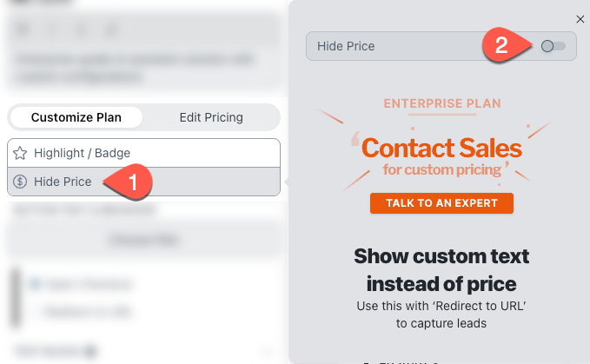Enable the Hide Price toggle switch
The width and height of the screenshot is (590, 364).
(553, 46)
